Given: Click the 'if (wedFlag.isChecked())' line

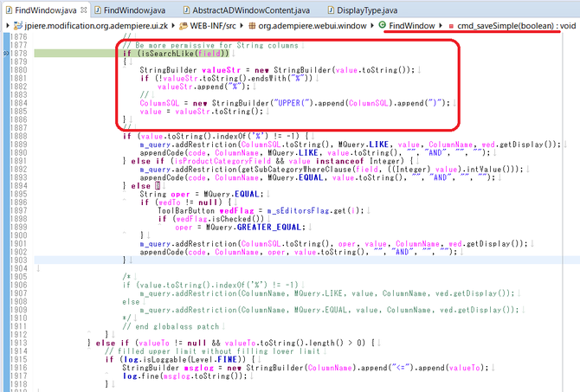Looking at the screenshot, I should pyautogui.click(x=211, y=219).
